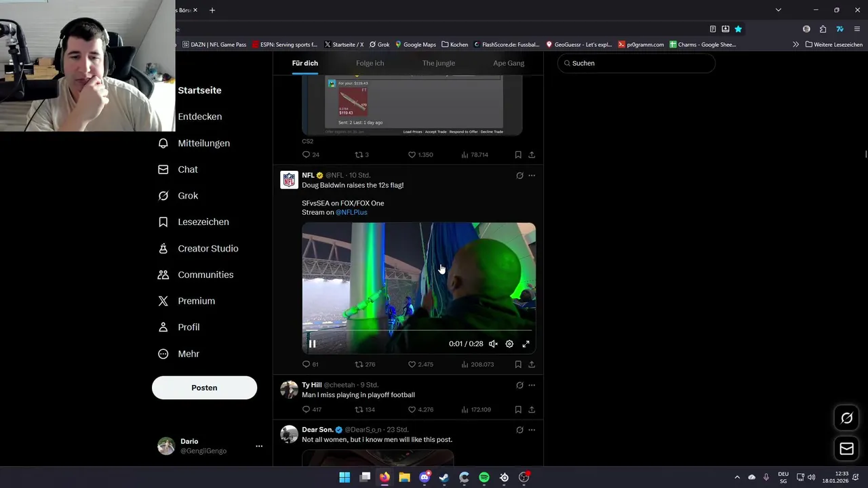Viewport: 868px width, 488px height.
Task: Open more options on Dear Son. post
Action: [x=532, y=430]
